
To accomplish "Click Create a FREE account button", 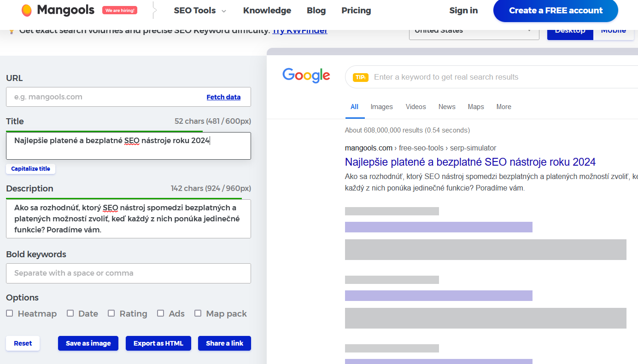I will (x=556, y=11).
